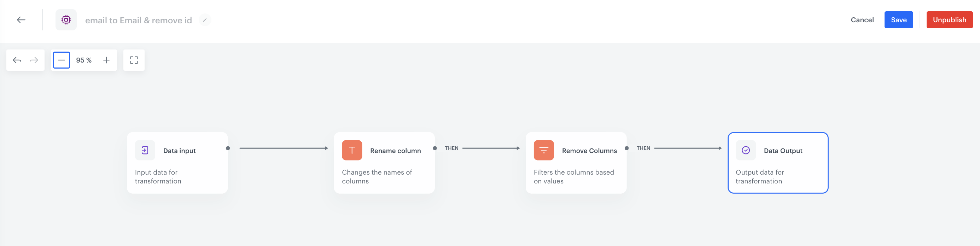Click the back arrow in the header
This screenshot has width=980, height=246.
tap(22, 20)
